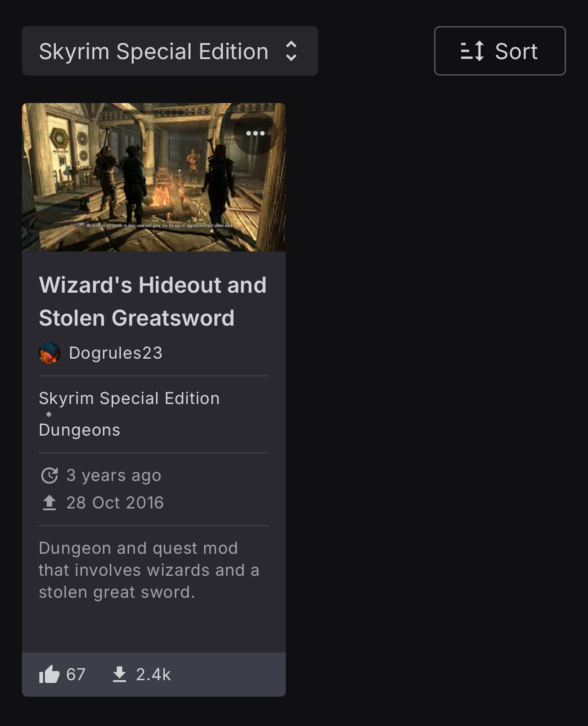Visit the Dogrules23 author profile
588x726 pixels.
click(115, 353)
